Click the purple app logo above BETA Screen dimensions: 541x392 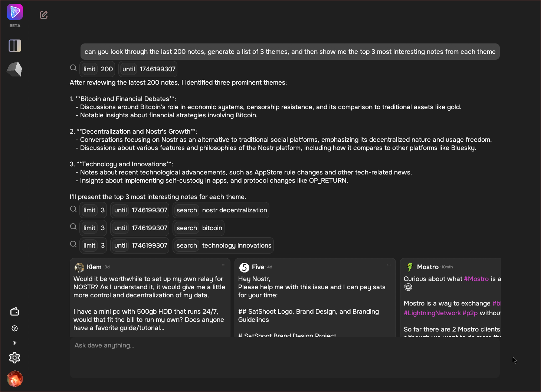point(15,12)
